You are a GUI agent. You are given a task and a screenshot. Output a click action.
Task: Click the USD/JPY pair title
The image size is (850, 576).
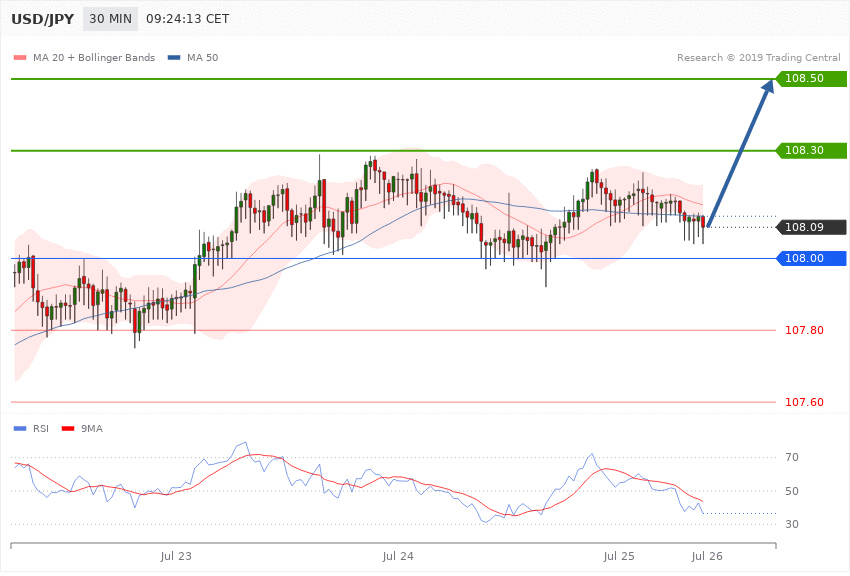[42, 19]
